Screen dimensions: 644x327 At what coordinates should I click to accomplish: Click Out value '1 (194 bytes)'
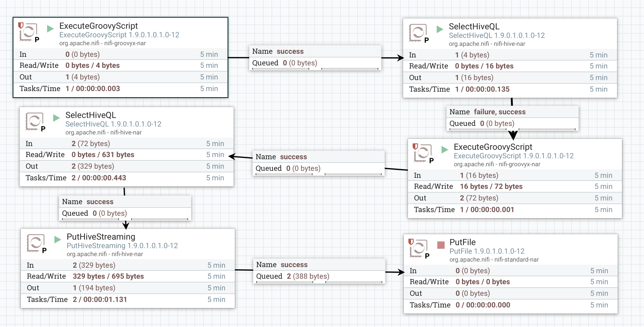(x=94, y=288)
